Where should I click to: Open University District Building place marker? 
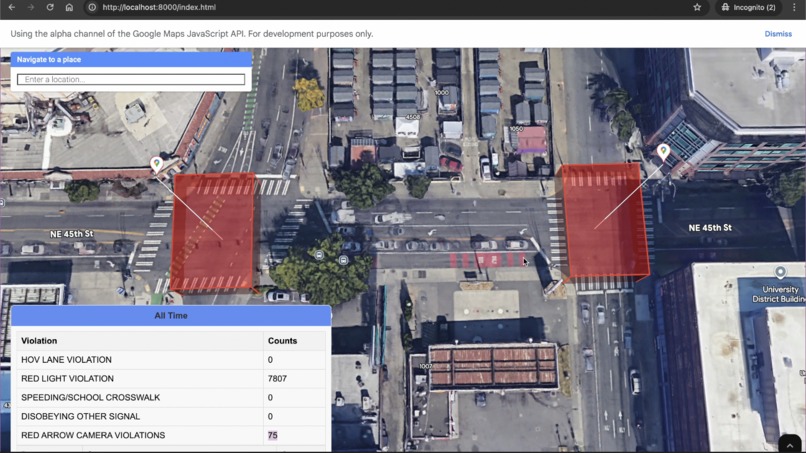780,271
